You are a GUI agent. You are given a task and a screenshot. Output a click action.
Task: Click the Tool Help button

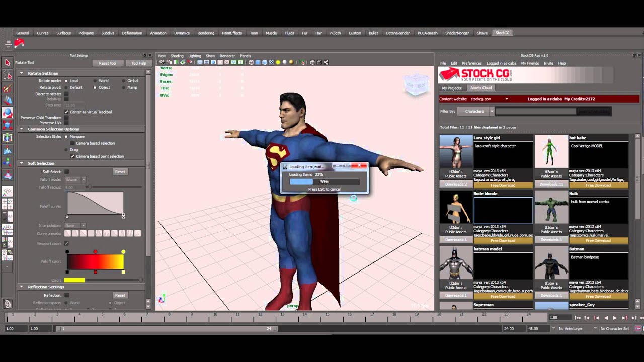click(139, 63)
